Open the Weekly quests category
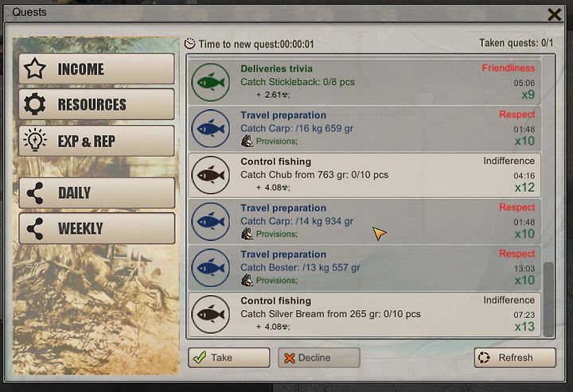 (x=97, y=228)
